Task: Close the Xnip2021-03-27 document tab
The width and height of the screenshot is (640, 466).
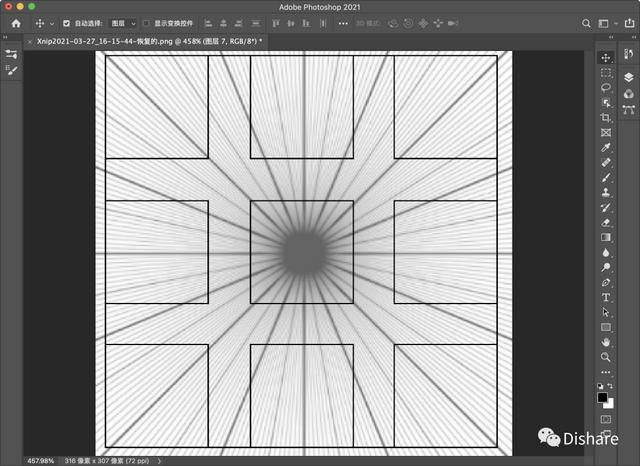Action: (x=30, y=42)
